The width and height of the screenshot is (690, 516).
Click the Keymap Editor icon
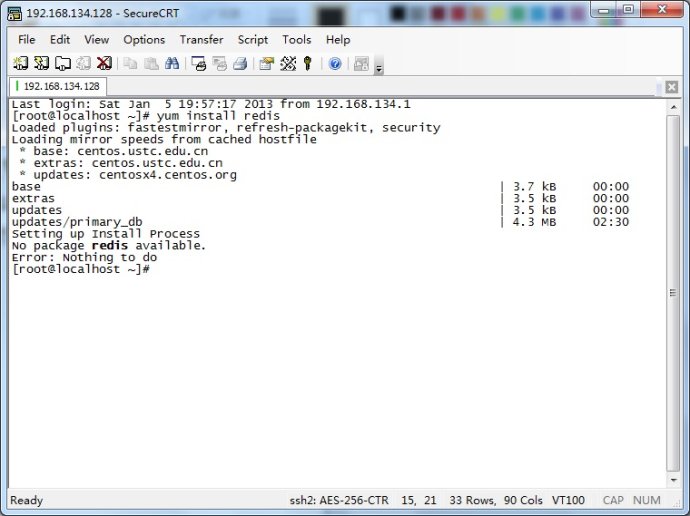tap(288, 64)
